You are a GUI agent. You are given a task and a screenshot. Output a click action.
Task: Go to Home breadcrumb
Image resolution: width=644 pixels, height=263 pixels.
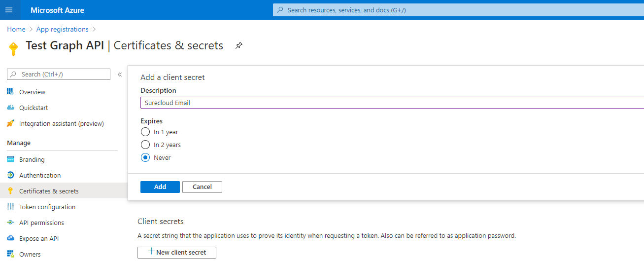[x=16, y=29]
